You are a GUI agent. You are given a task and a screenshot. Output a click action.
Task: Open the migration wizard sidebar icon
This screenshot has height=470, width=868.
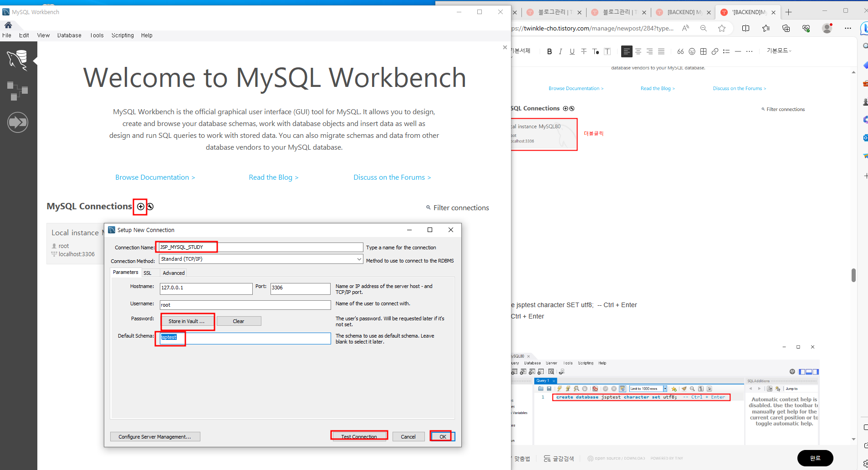coord(17,122)
